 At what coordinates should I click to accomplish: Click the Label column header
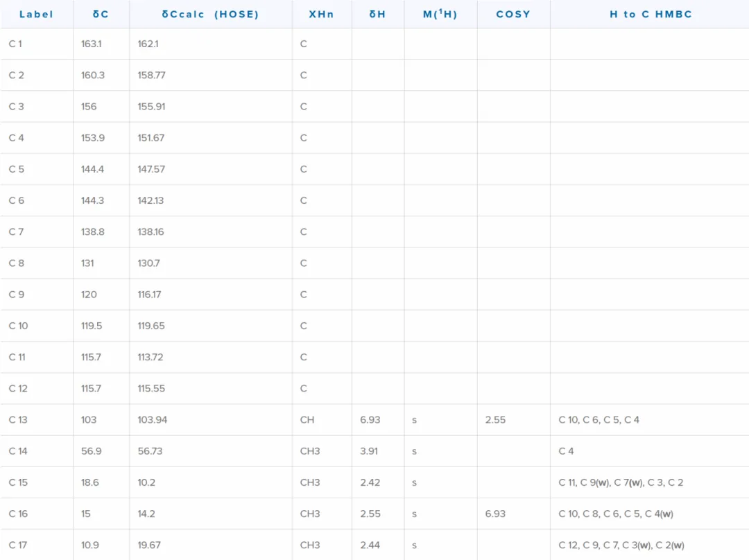pos(36,15)
